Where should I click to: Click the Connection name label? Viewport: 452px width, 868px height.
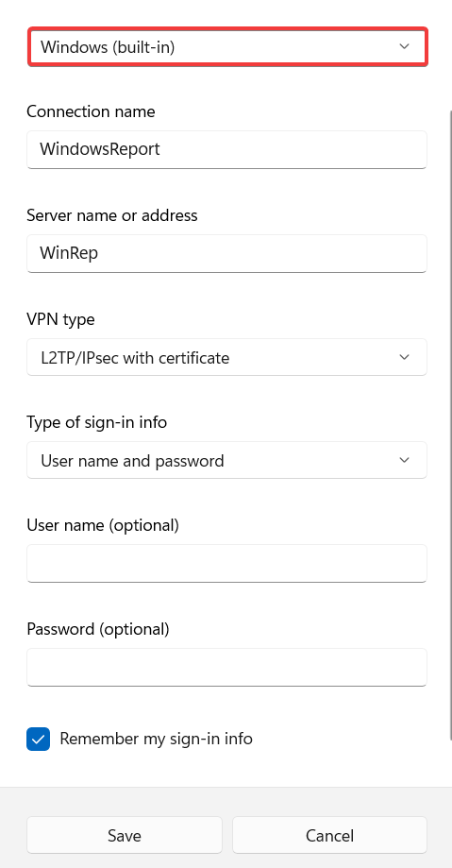(x=91, y=111)
